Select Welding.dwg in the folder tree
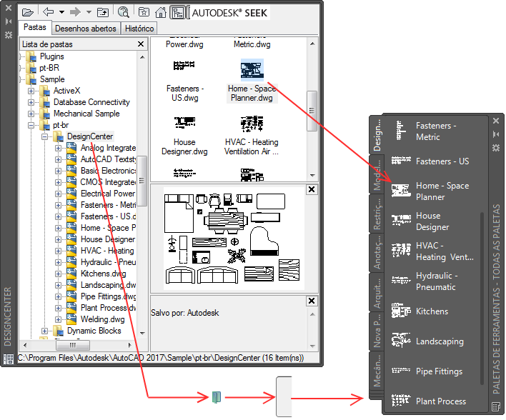Image resolution: width=506 pixels, height=420 pixels. pos(103,319)
